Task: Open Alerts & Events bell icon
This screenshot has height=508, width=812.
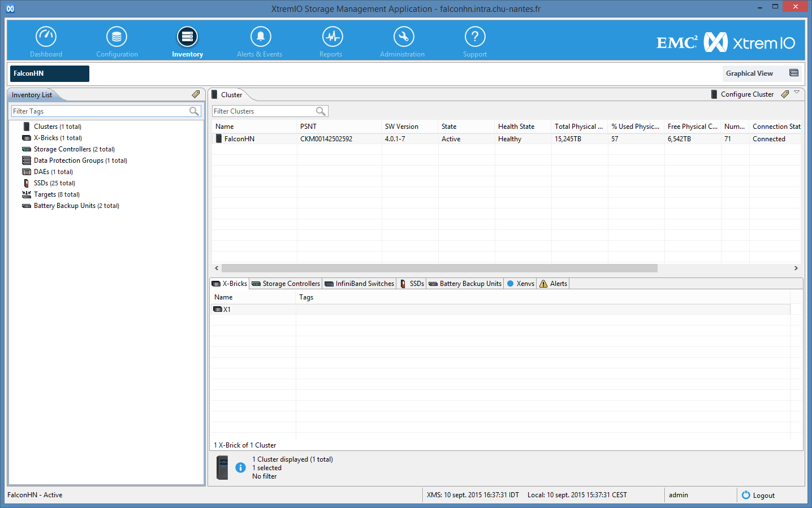Action: tap(261, 37)
